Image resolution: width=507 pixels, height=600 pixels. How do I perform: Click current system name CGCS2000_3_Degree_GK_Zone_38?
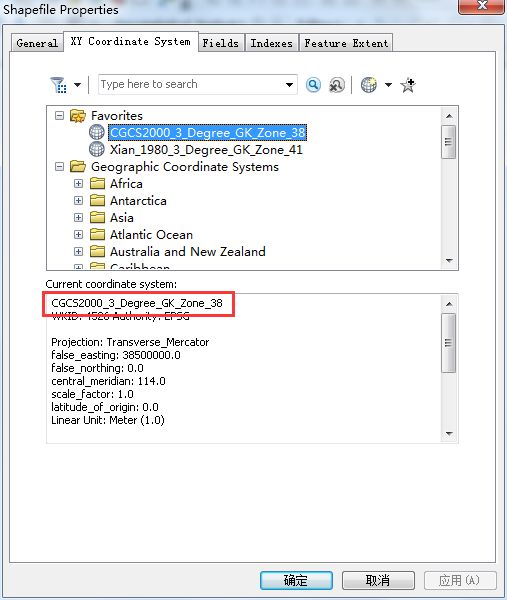[137, 303]
